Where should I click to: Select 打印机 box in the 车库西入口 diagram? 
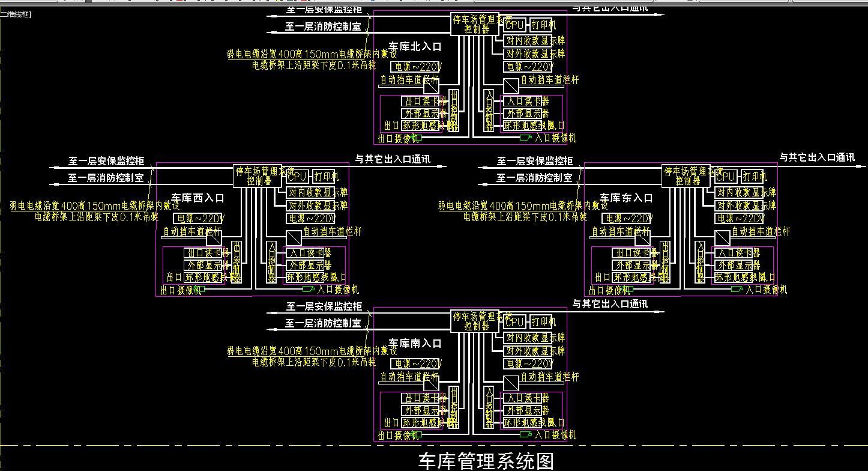325,176
